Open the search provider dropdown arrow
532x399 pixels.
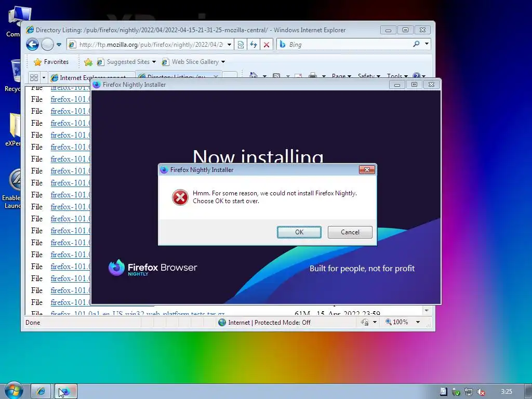(427, 44)
